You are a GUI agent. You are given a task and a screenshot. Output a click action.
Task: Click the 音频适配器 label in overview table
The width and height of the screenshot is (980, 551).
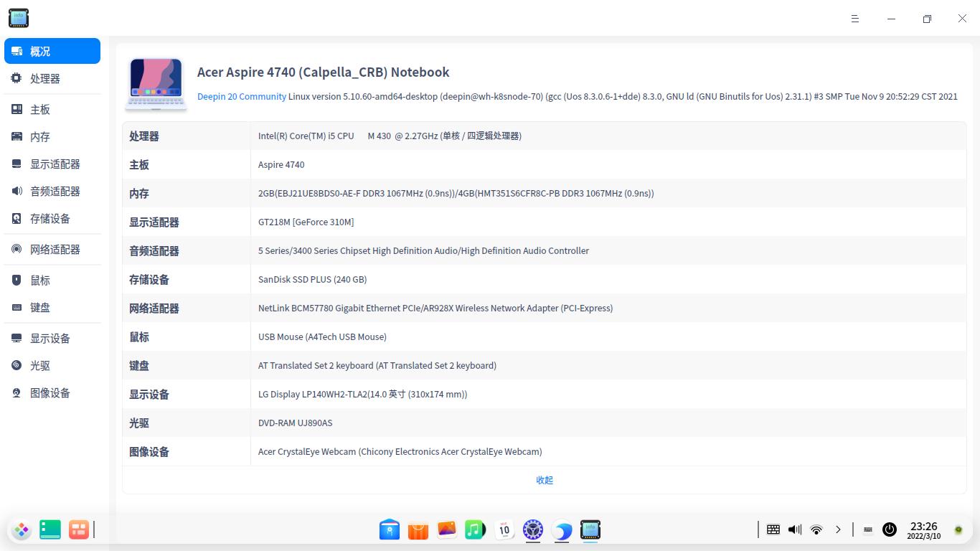(x=154, y=250)
